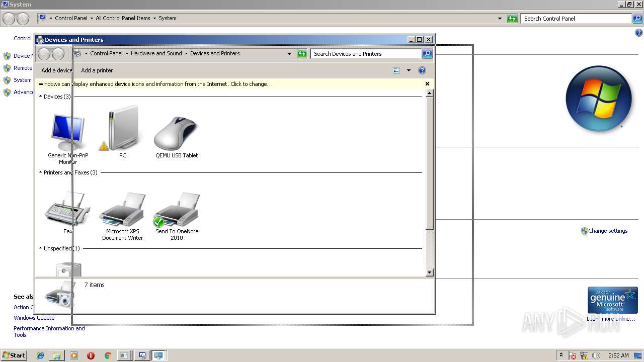This screenshot has width=644, height=362.
Task: Launch Internet Explorer from taskbar
Action: [40, 355]
